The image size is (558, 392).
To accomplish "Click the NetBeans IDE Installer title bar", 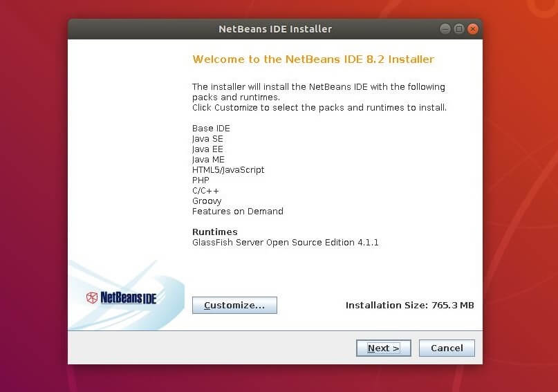I will coord(275,29).
